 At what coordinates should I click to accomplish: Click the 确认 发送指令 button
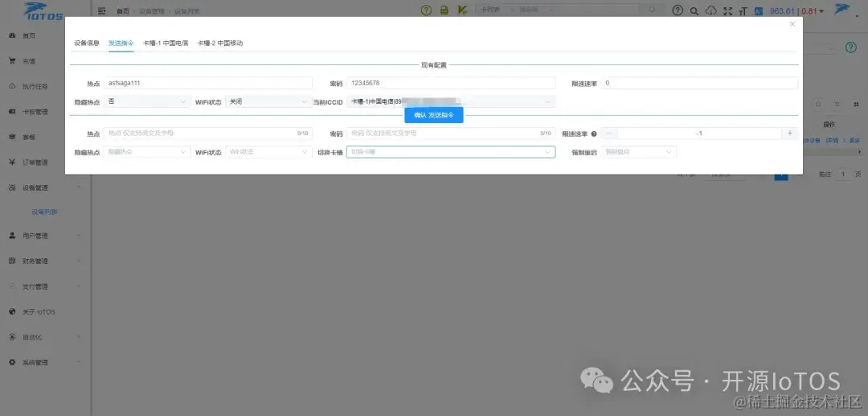434,115
